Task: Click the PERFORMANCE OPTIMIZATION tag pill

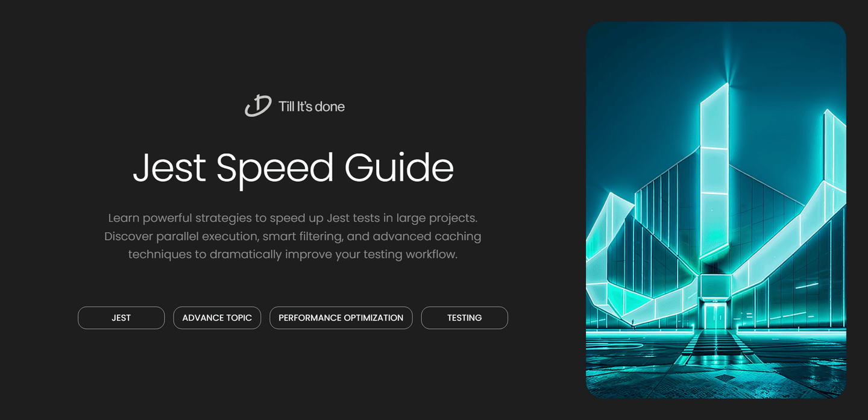Action: coord(341,318)
